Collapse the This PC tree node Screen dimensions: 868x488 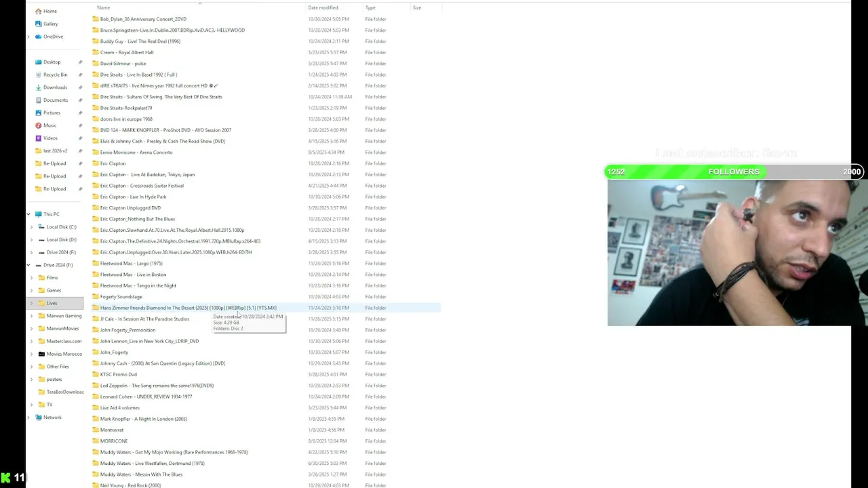click(28, 214)
